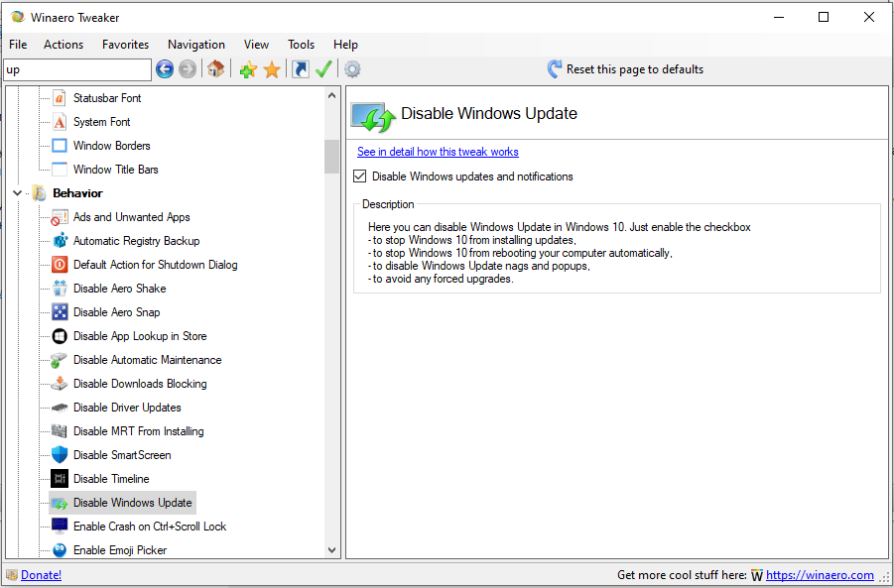Click the create shortcut arrow icon
The image size is (894, 588).
300,69
